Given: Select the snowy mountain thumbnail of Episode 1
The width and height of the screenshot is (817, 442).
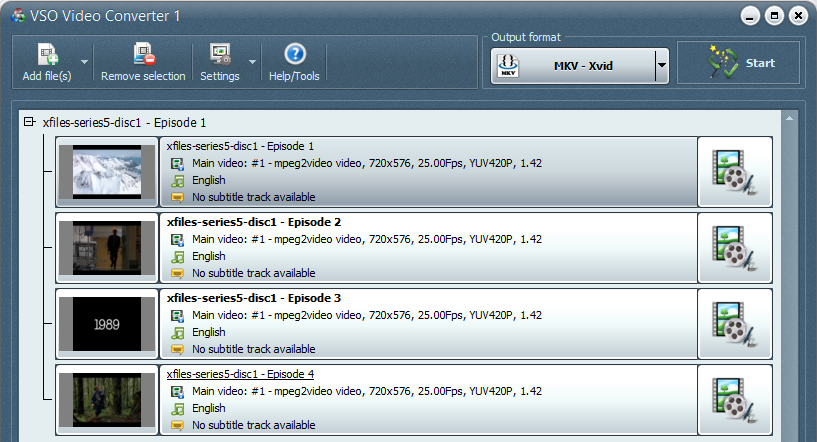Looking at the screenshot, I should (107, 172).
